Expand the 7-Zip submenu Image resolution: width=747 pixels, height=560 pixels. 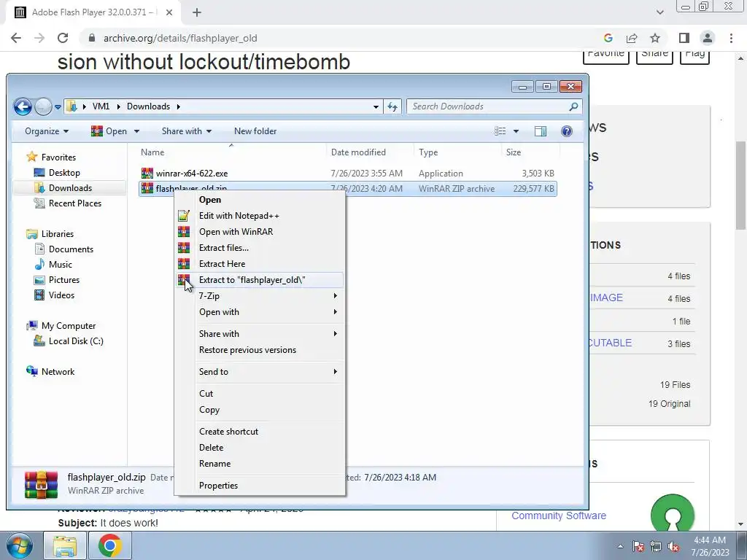click(x=260, y=296)
